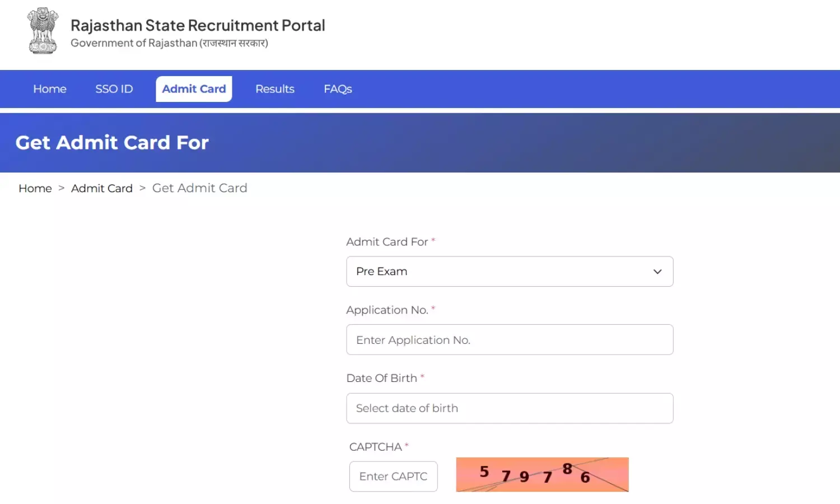The image size is (840, 504).
Task: Click the Government of Rajasthan subtitle
Action: pos(169,43)
